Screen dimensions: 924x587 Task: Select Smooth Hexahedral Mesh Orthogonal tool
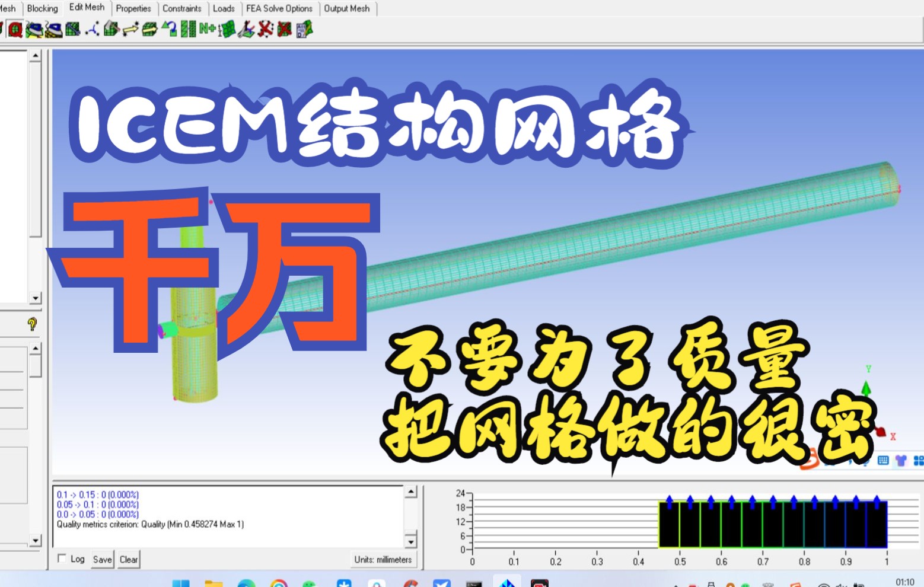click(53, 29)
